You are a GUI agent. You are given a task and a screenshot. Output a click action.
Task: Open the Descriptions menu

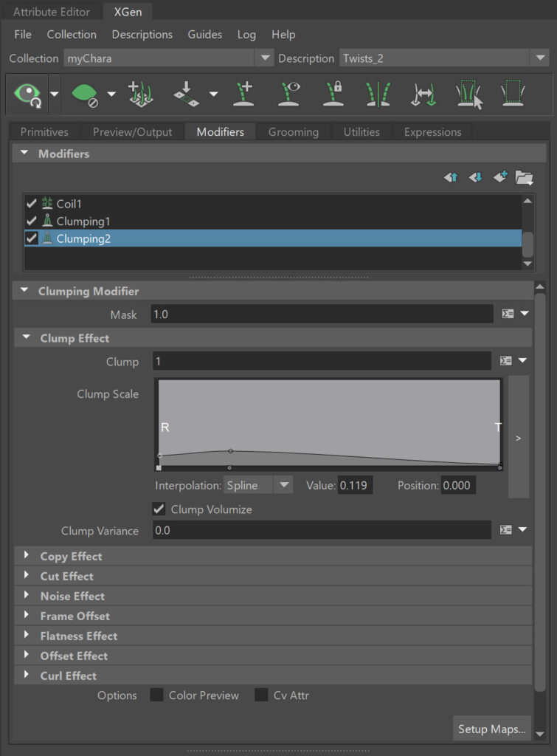pyautogui.click(x=142, y=35)
